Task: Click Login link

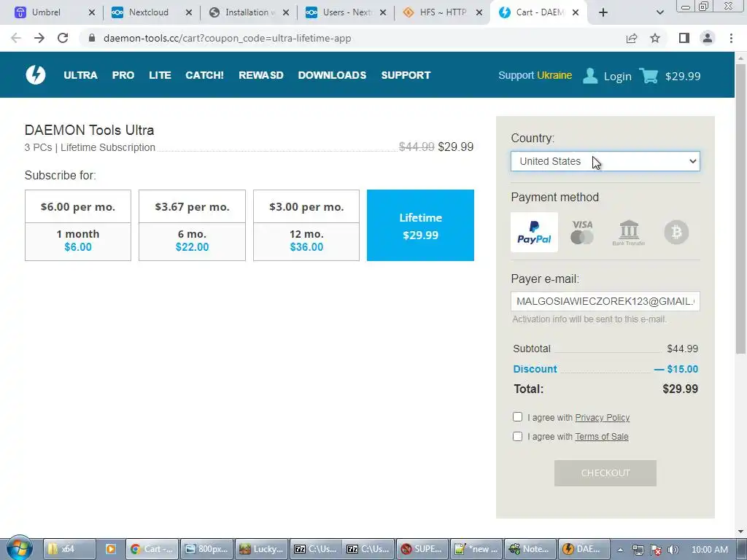Action: [x=617, y=76]
